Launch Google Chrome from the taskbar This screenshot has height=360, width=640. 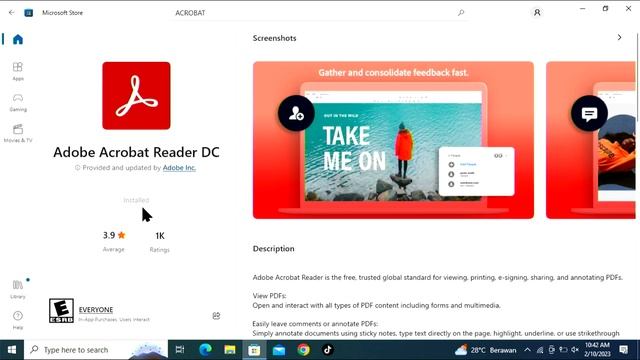[x=303, y=350]
